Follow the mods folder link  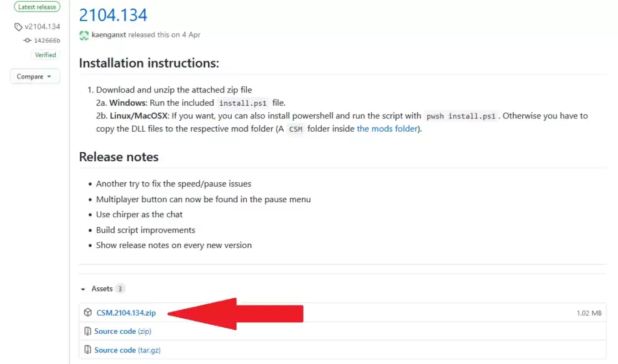(387, 129)
